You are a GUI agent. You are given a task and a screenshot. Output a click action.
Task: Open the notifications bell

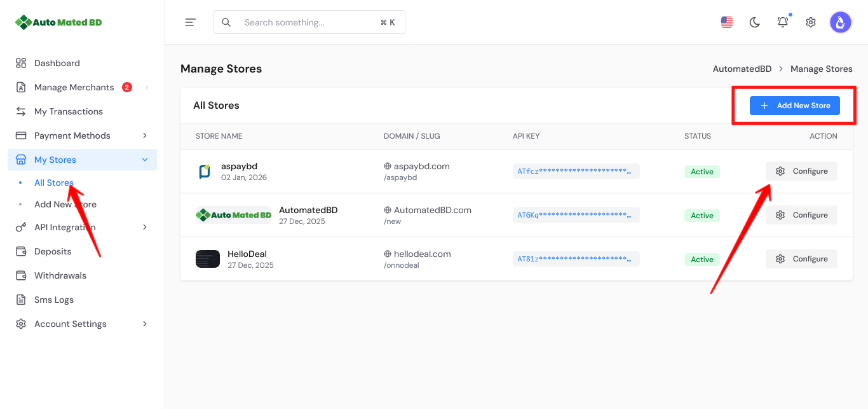[783, 22]
